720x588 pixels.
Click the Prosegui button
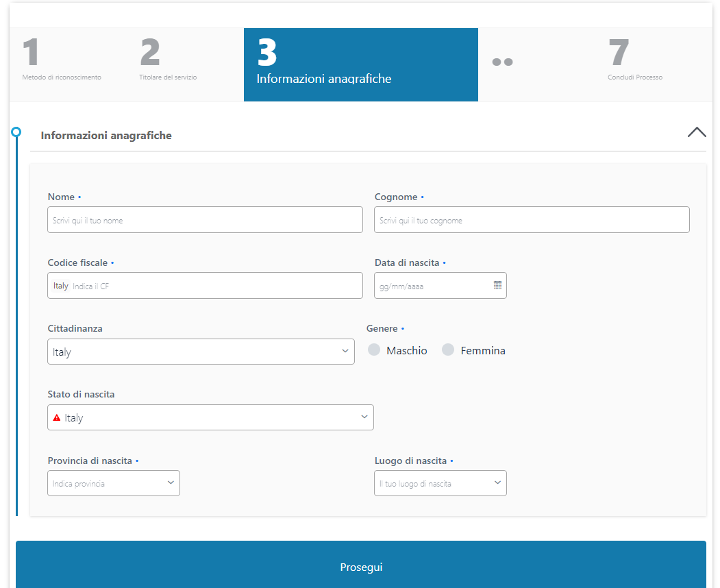(x=360, y=567)
